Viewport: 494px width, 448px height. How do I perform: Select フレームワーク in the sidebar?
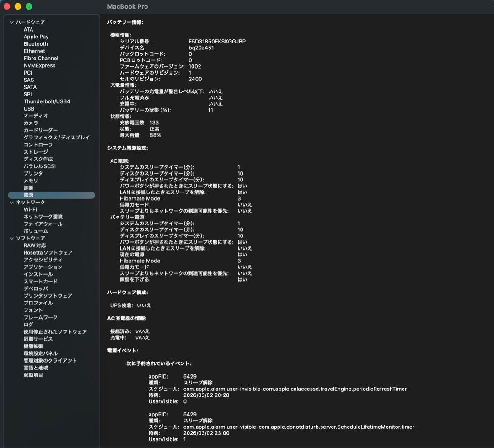[41, 318]
